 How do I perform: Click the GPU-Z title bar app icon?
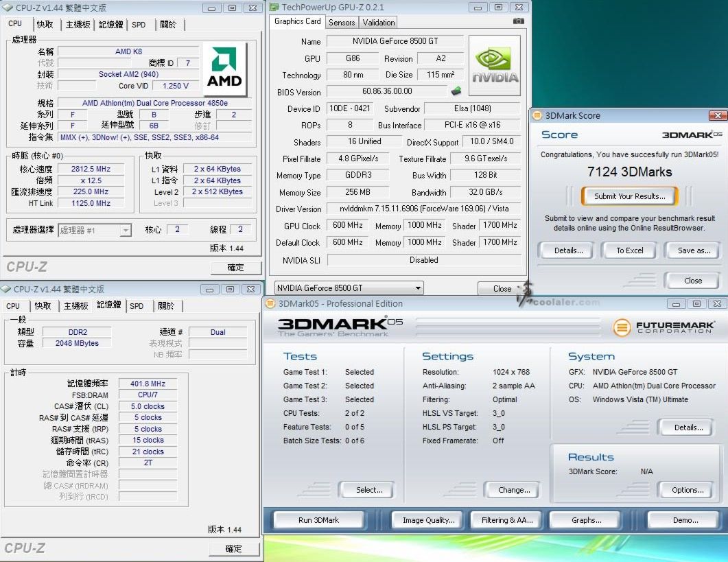pyautogui.click(x=274, y=7)
